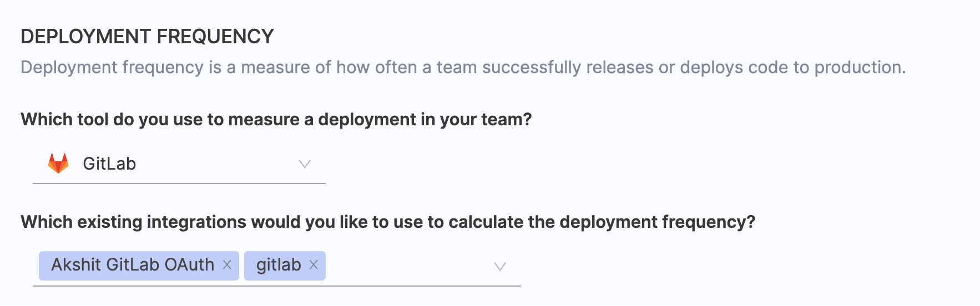Expand the deployment tool dropdown chevron

305,164
